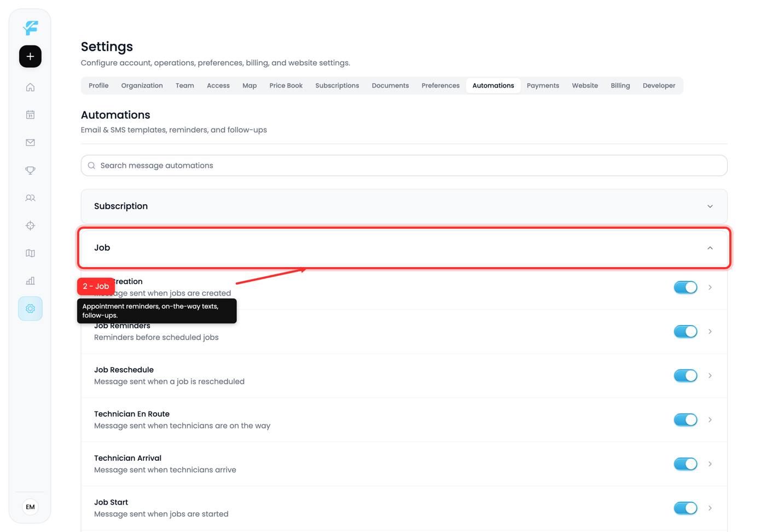Screen dimensions: 766x532
Task: Open Job Reminders details arrow
Action: pos(710,331)
